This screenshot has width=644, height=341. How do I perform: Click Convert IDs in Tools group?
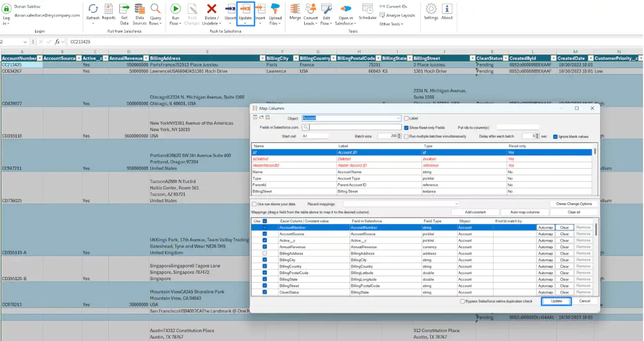tap(393, 6)
